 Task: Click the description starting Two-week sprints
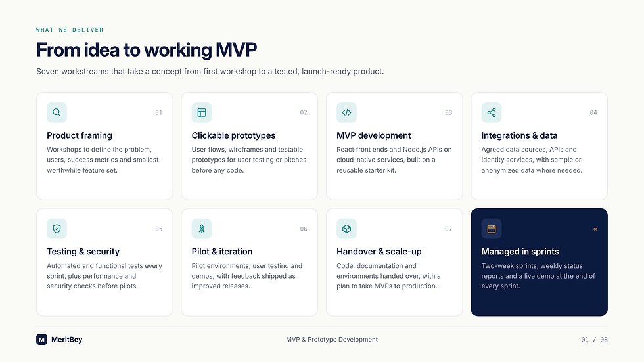538,276
